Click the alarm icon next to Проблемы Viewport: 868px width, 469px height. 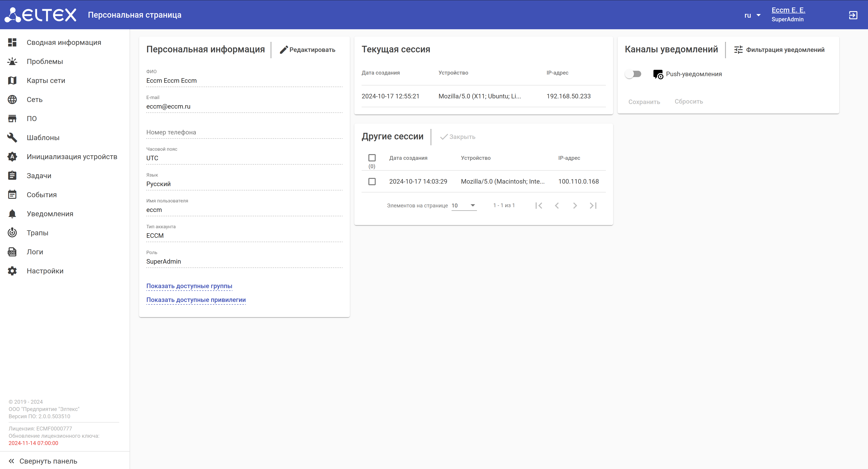(x=12, y=61)
